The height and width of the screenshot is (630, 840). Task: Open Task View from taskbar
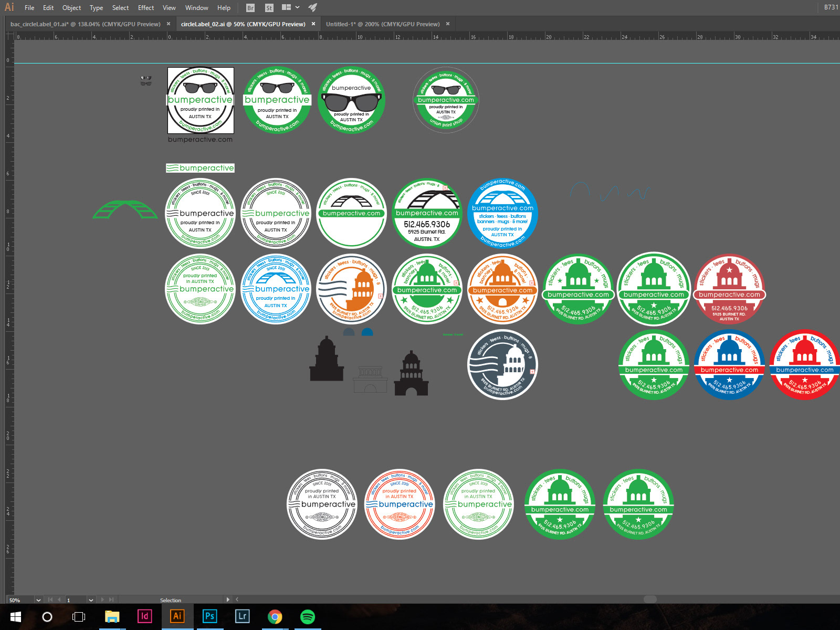[x=79, y=617]
